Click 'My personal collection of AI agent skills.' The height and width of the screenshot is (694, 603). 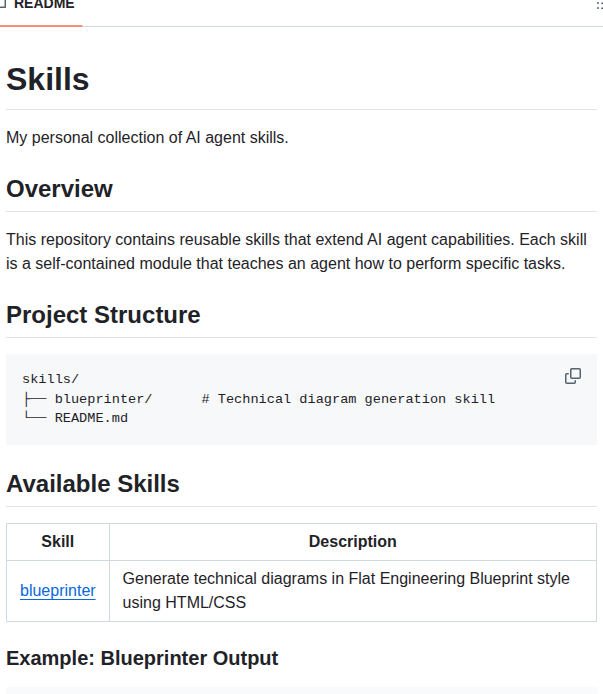(147, 138)
